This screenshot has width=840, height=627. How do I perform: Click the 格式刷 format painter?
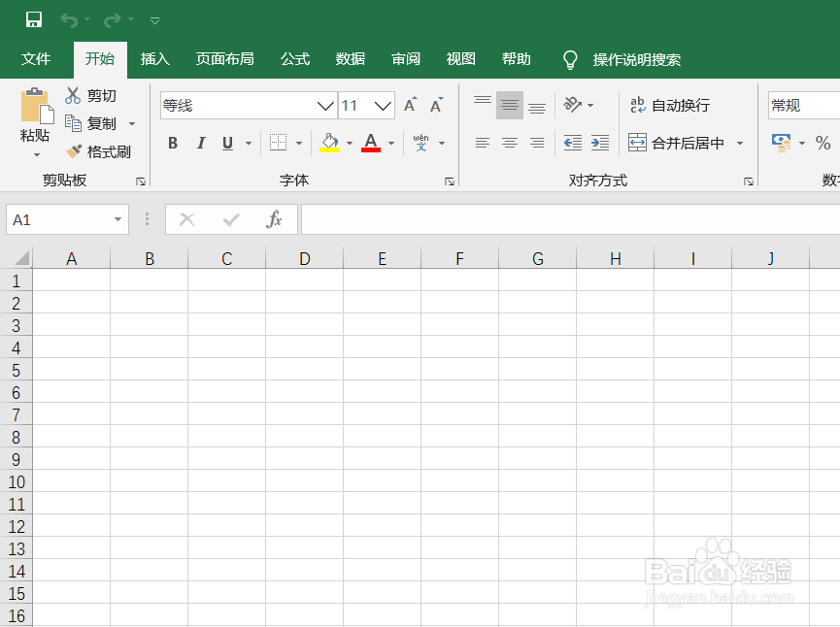pyautogui.click(x=98, y=152)
